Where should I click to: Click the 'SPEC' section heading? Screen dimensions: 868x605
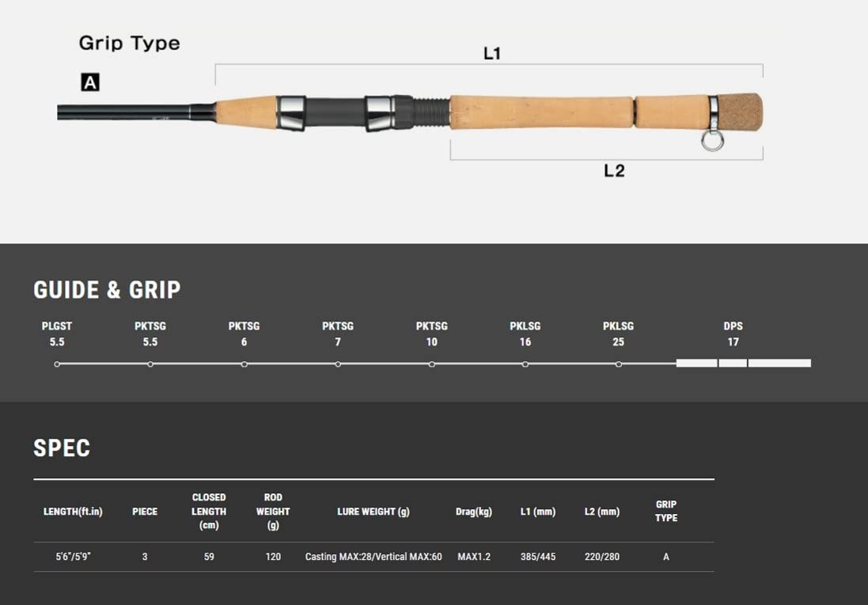[62, 447]
